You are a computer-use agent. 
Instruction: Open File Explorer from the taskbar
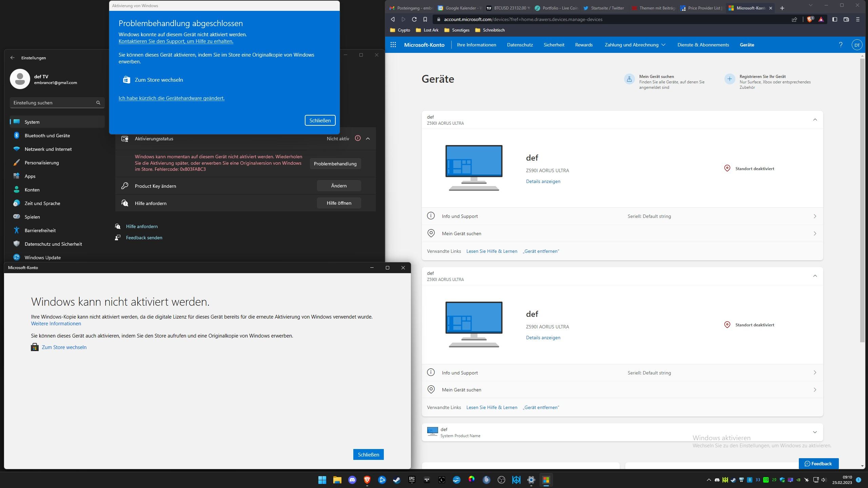pyautogui.click(x=337, y=480)
